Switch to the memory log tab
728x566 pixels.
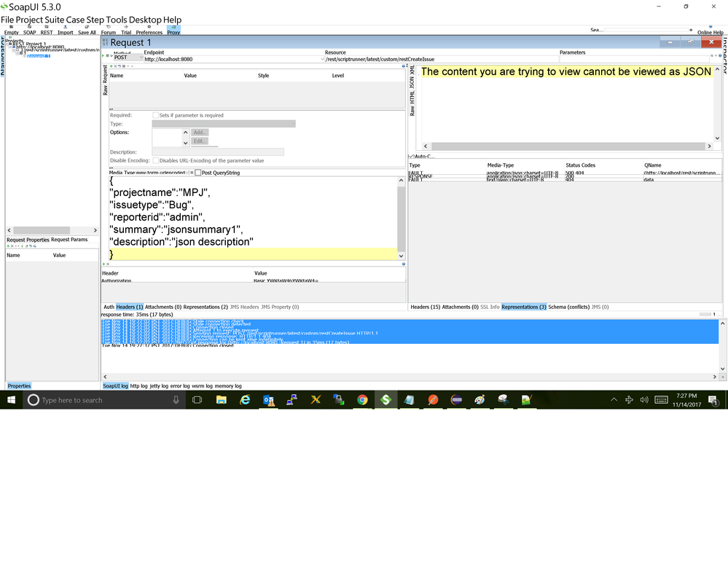click(x=228, y=386)
